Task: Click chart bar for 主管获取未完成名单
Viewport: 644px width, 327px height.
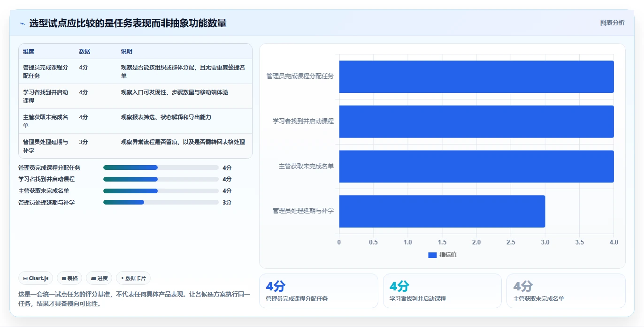Action: coord(476,167)
